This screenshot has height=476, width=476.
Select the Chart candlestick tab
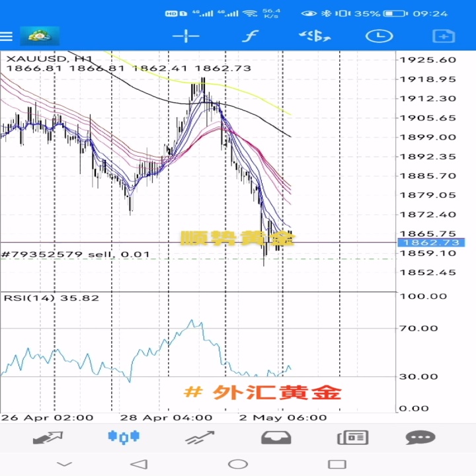point(124,437)
